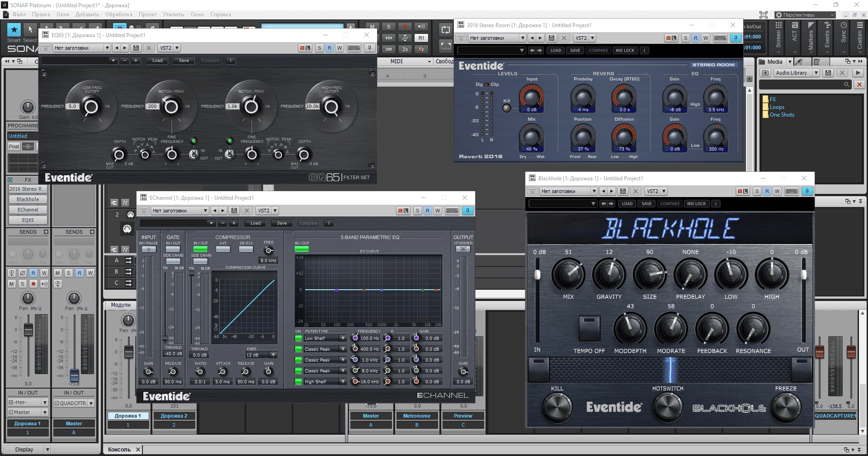Open virtual keyboard in 2016 Stereo Room window
Viewport: 868px width, 456px height.
coord(720,38)
